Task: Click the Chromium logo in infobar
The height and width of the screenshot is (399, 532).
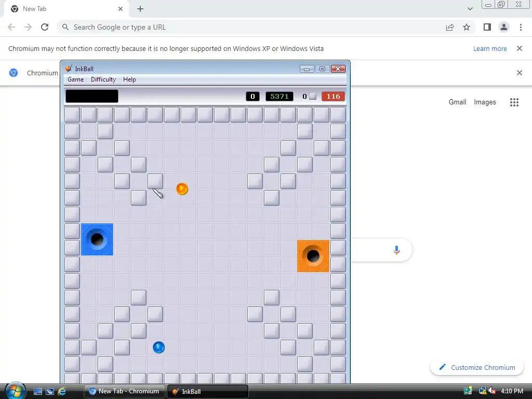Action: pos(14,73)
